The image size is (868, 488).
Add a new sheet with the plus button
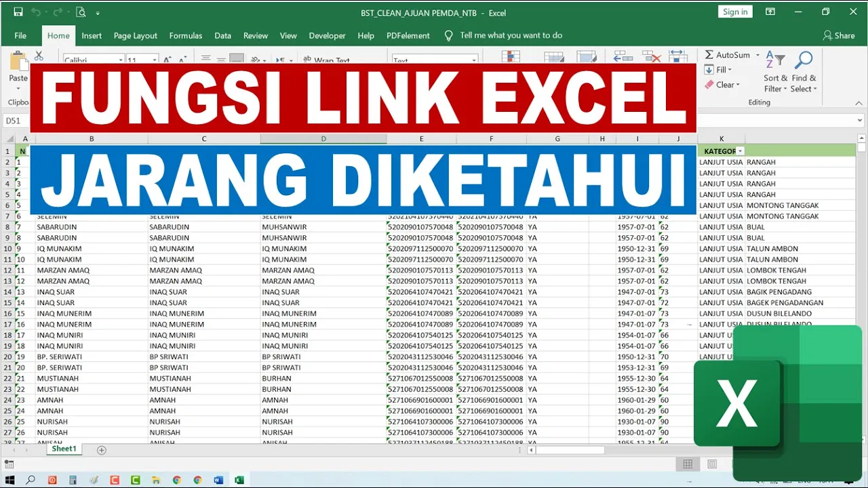click(x=102, y=449)
